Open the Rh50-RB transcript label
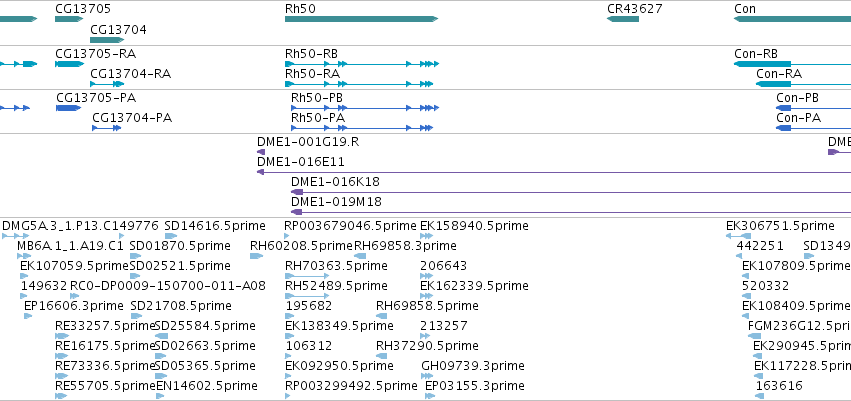The height and width of the screenshot is (401, 851). point(312,54)
